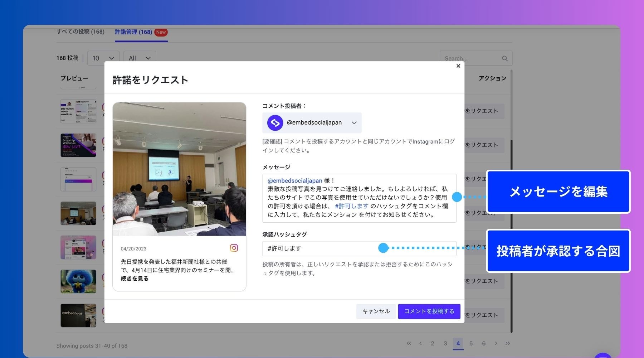Click the New badge on 許諾管理 tab
Image resolution: width=644 pixels, height=358 pixels.
click(161, 32)
